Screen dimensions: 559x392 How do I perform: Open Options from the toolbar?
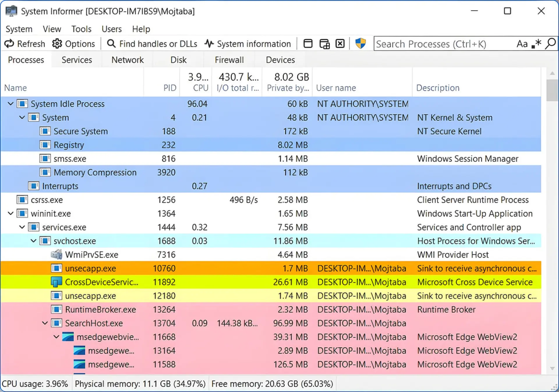[73, 44]
